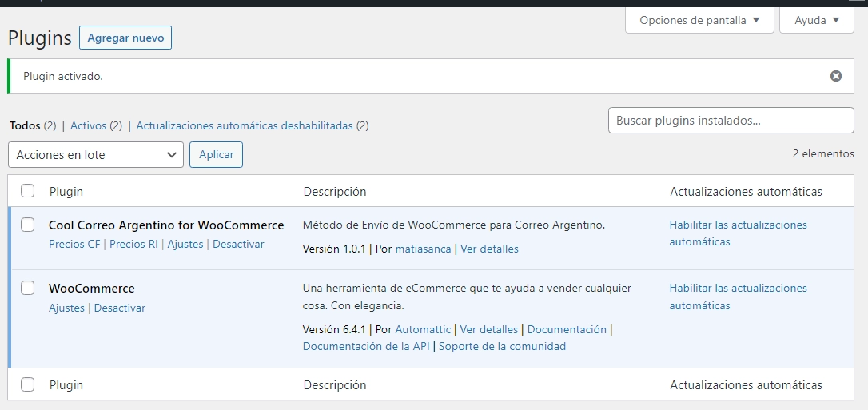Viewport: 868px width, 410px height.
Task: Dismiss the 'Plugin activado' notice
Action: click(836, 76)
